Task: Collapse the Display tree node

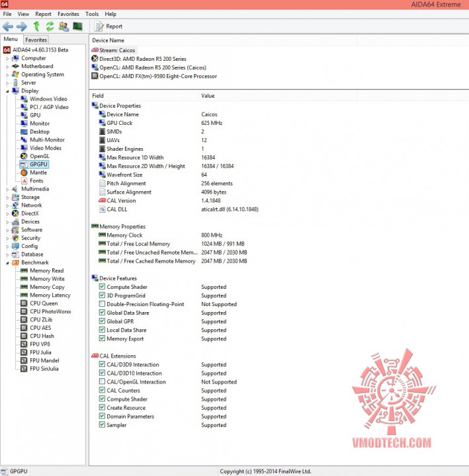Action: (x=7, y=91)
